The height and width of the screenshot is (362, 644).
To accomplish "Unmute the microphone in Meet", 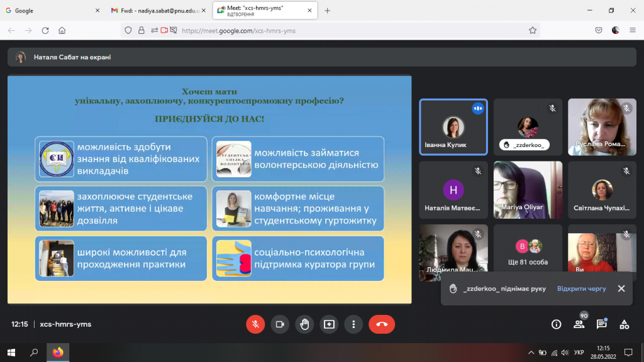I will [x=255, y=324].
